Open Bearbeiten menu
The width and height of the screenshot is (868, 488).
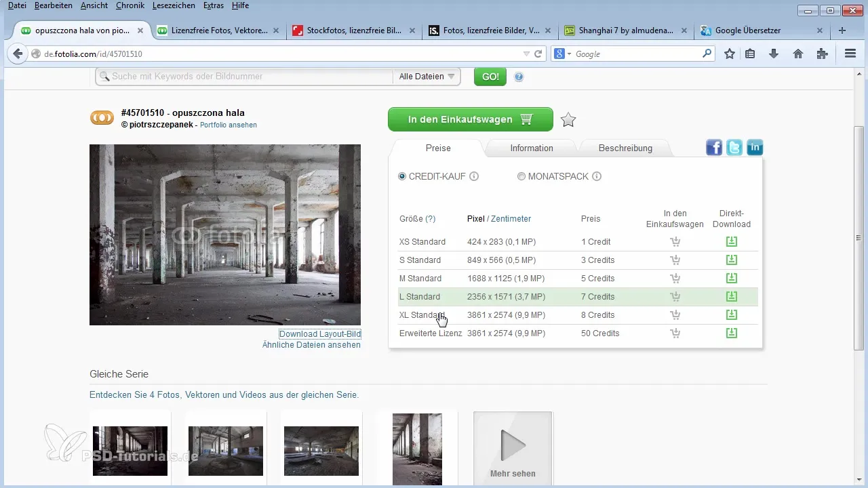tap(54, 5)
